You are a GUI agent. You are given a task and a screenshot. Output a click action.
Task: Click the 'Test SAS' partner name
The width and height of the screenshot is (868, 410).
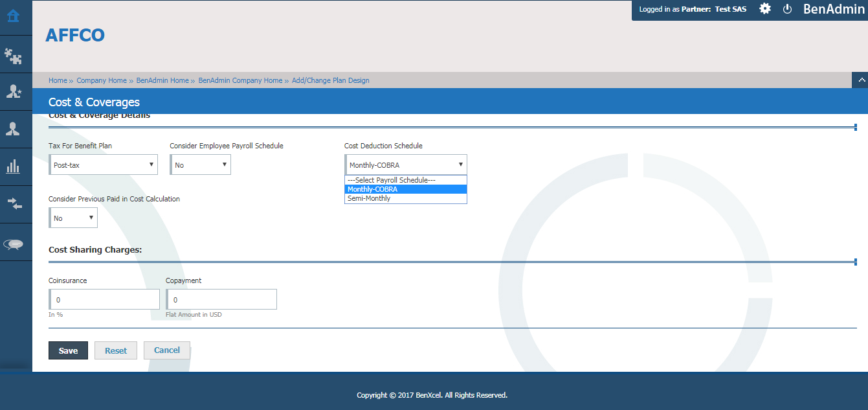(x=731, y=9)
